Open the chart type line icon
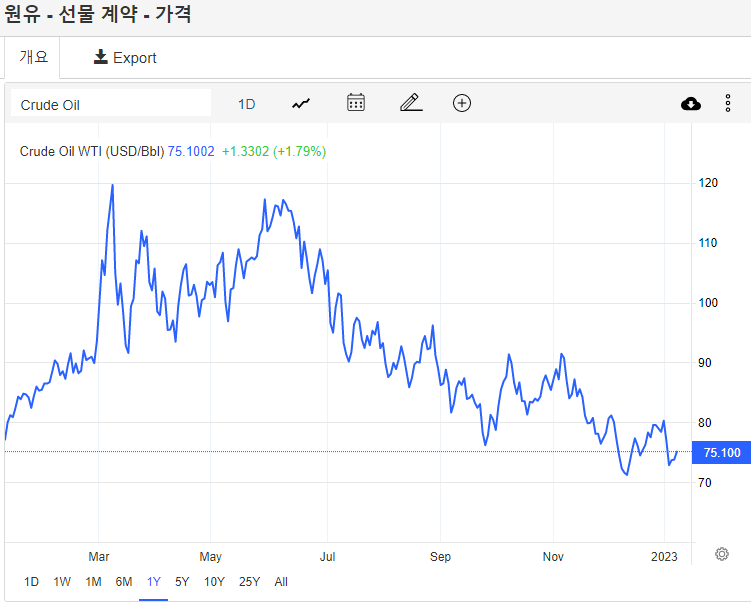 point(301,103)
